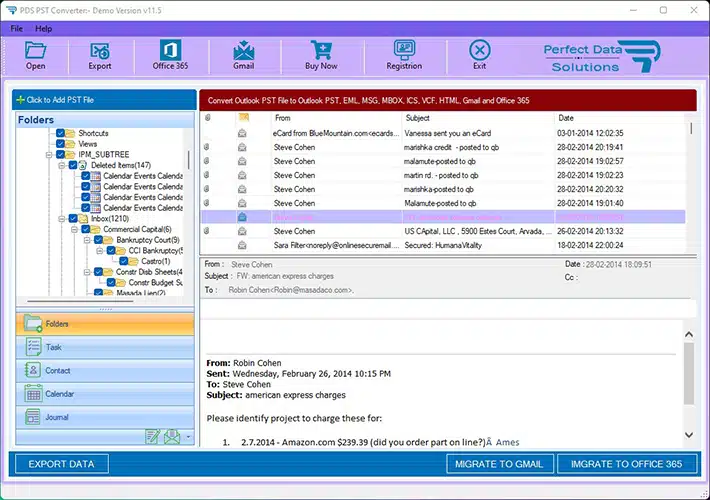Collapse the Inbox(1210) tree node

pyautogui.click(x=62, y=219)
